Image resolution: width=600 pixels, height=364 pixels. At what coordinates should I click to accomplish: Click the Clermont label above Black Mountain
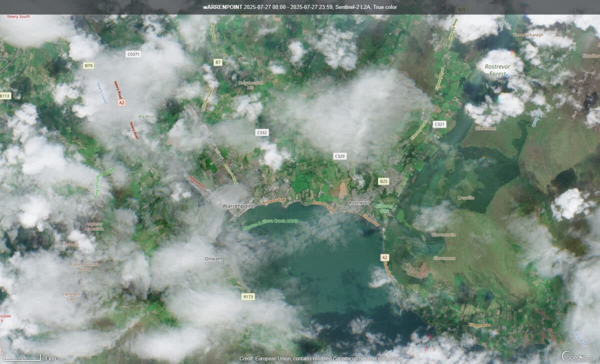(x=70, y=244)
